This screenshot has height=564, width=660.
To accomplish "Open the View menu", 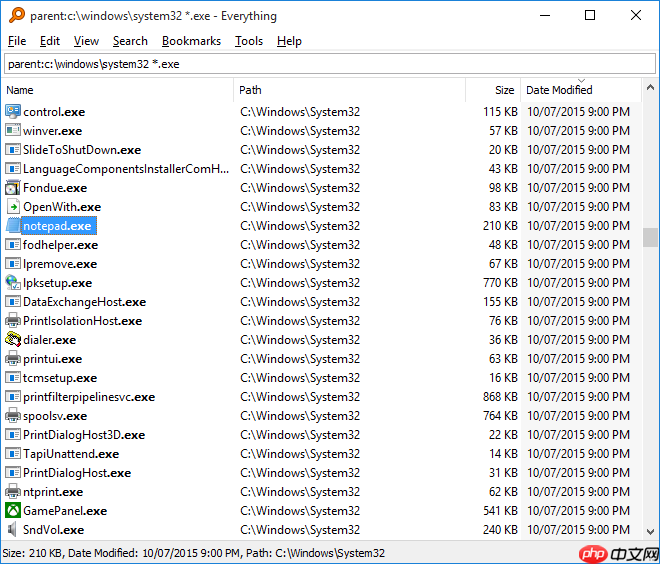I will coord(86,41).
